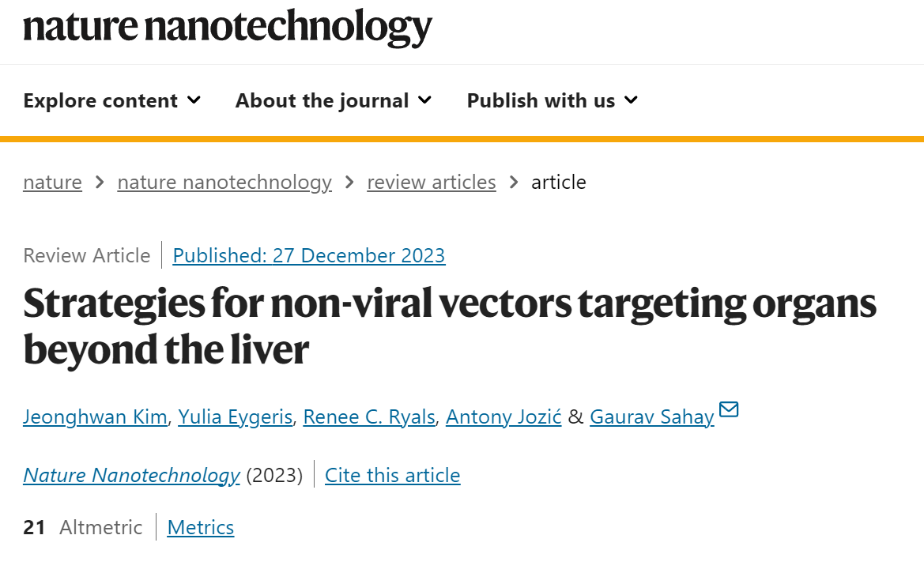Screen dimensions: 924x569
Task: Open the nature nanotechnology breadcrumb link
Action: 224,183
